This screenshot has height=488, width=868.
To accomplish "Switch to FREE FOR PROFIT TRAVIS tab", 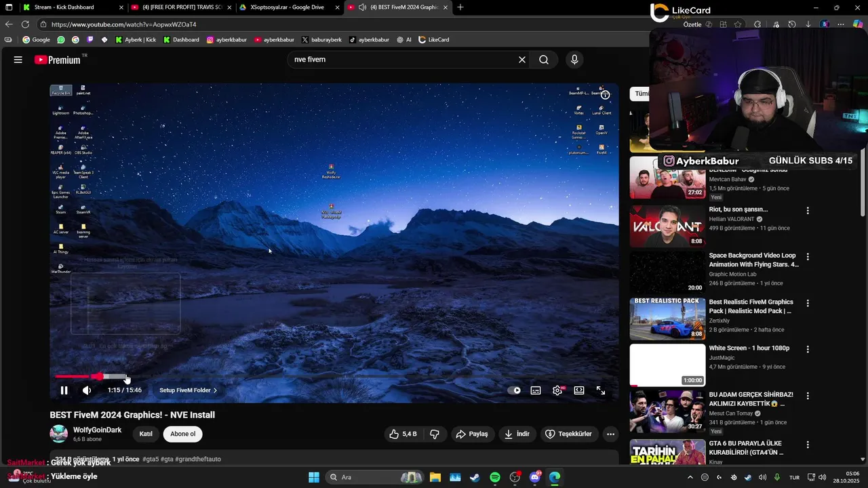I will point(182,7).
